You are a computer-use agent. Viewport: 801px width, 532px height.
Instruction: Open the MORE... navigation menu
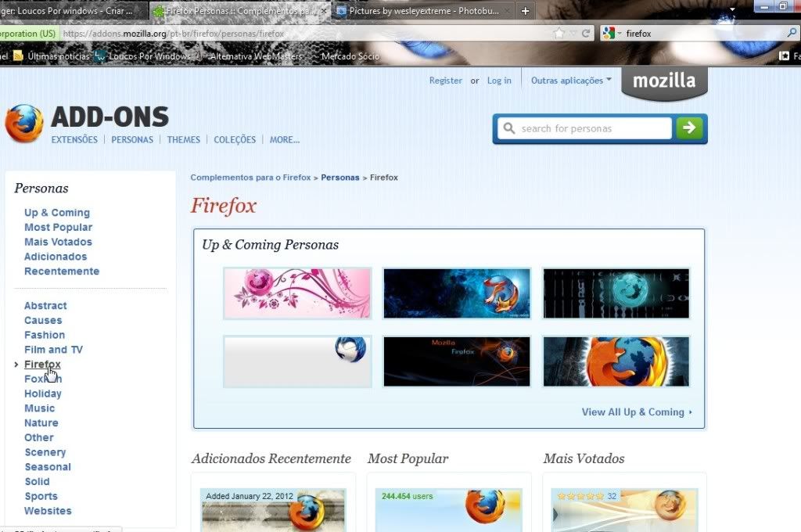[x=285, y=140]
